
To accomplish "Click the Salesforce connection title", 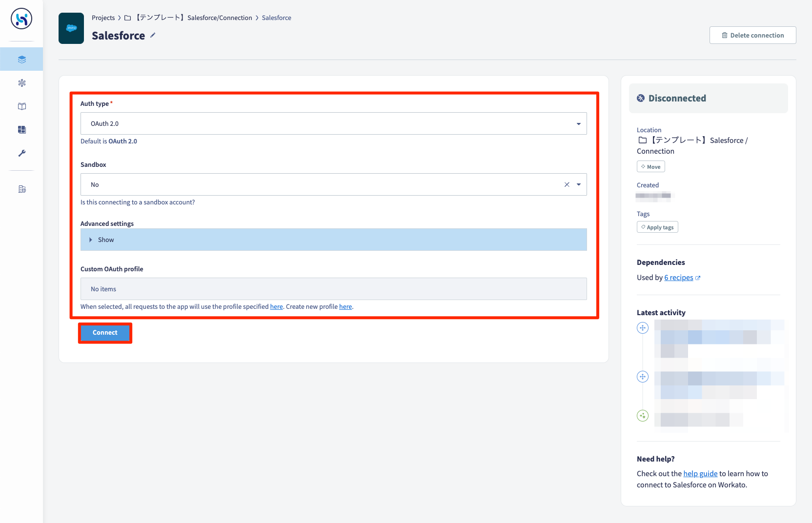I will (119, 36).
